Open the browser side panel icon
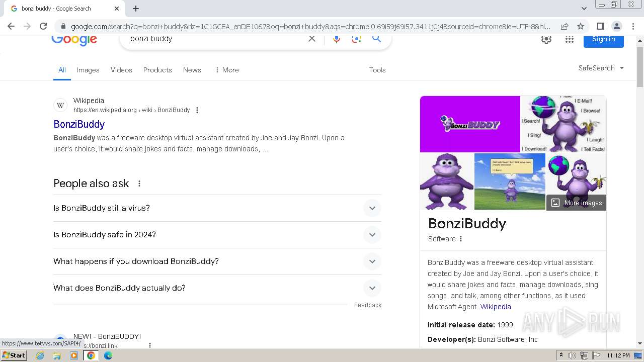The image size is (644, 362). tap(600, 26)
